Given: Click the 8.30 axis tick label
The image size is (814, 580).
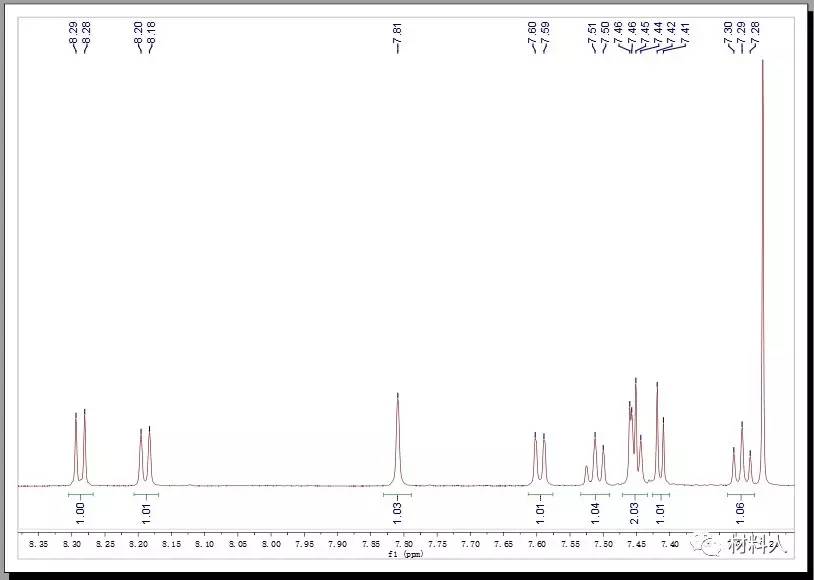Looking at the screenshot, I should [72, 544].
